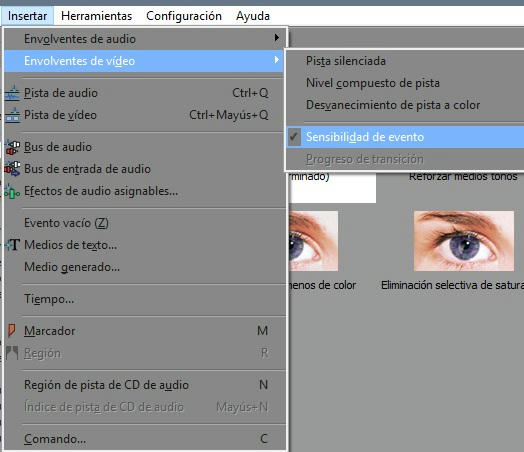Expand the Envolventes de audio submenu arrow
Viewport: 524px width, 452px height.
[276, 38]
